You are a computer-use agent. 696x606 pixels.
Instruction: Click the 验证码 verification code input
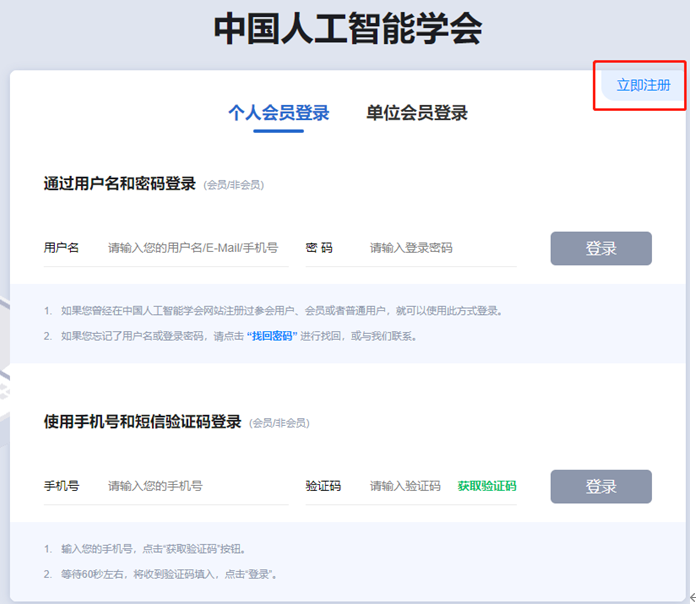405,486
